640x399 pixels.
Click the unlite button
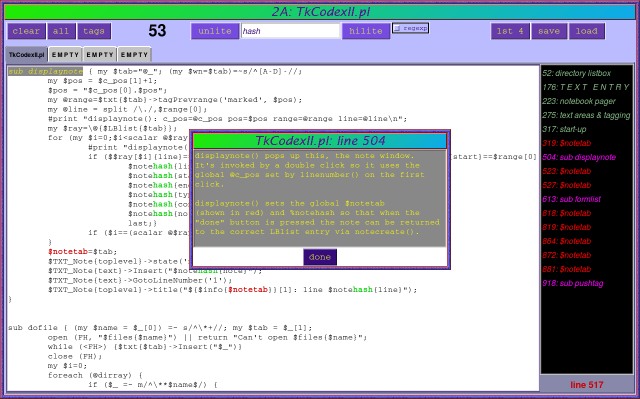215,31
